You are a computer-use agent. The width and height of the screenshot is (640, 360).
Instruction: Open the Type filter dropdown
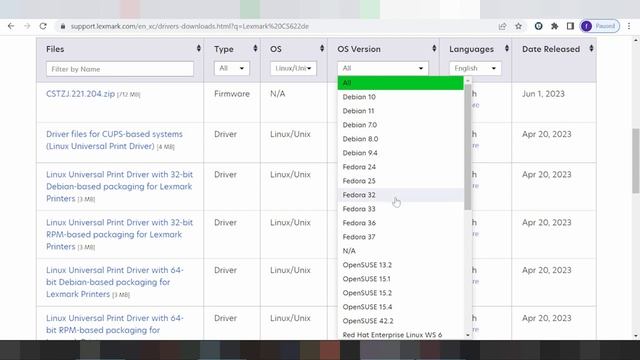pos(231,68)
